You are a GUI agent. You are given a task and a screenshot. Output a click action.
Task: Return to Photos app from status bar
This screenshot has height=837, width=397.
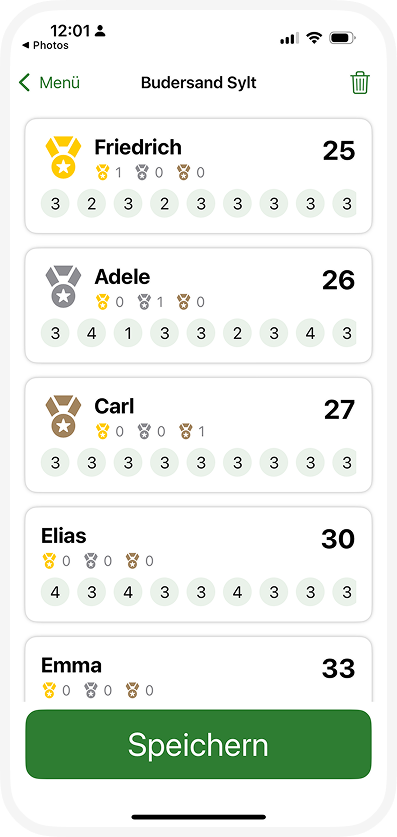click(x=45, y=45)
